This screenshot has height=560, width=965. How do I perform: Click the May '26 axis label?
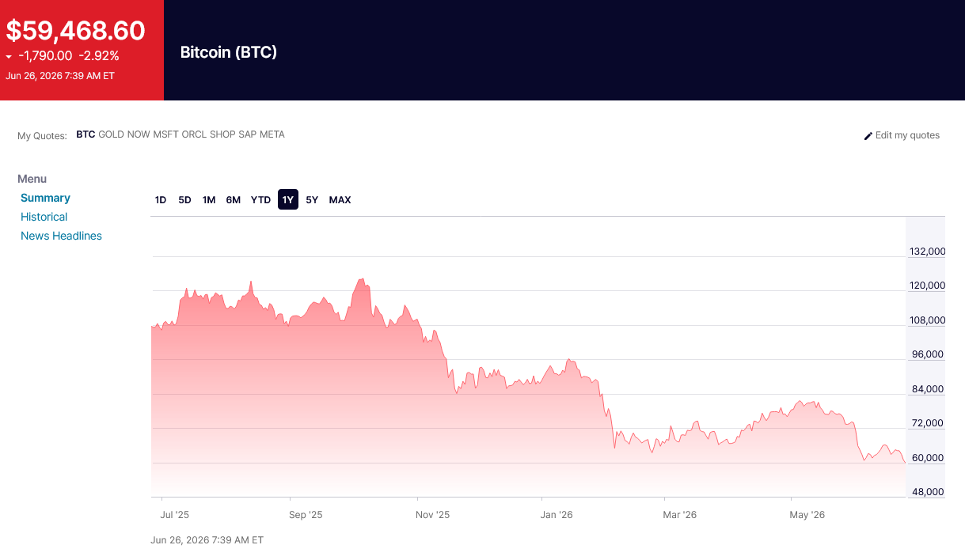807,515
